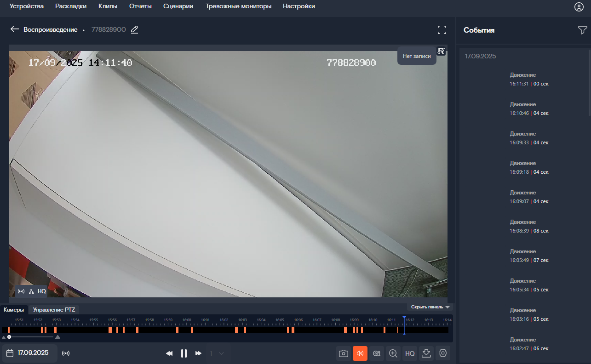Enter fullscreen video mode
This screenshot has width=591, height=364.
coord(442,30)
